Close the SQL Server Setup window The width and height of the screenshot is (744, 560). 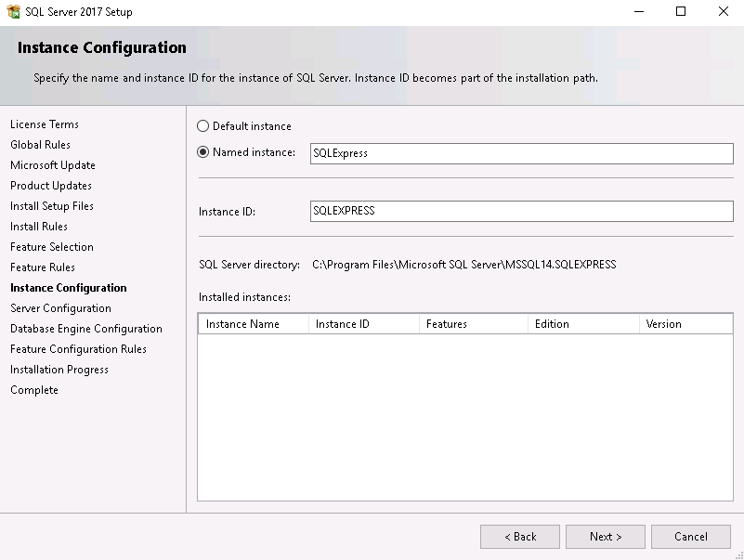(x=724, y=11)
